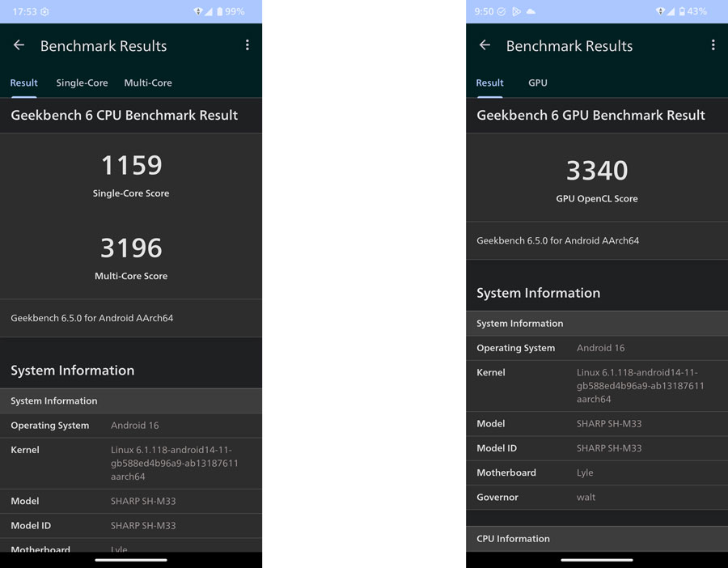Open the GPU tab
728x568 pixels.
(x=538, y=83)
